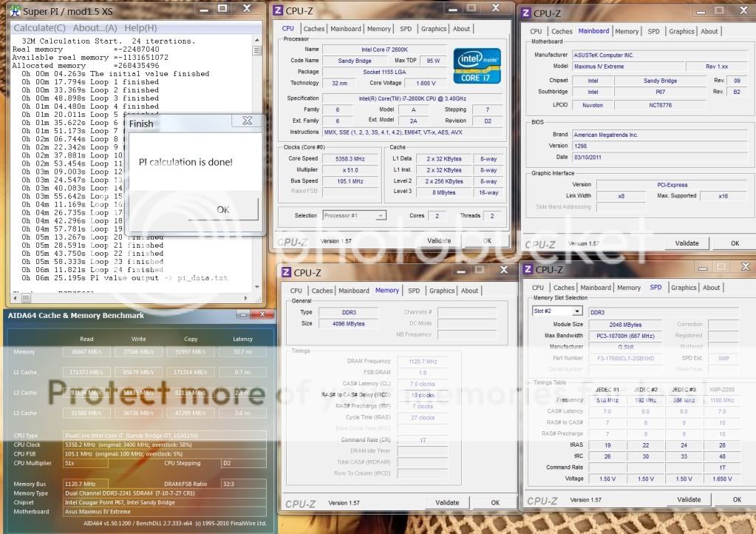The image size is (756, 534).
Task: Open About tab in CPU-Z SPD window
Action: click(711, 288)
